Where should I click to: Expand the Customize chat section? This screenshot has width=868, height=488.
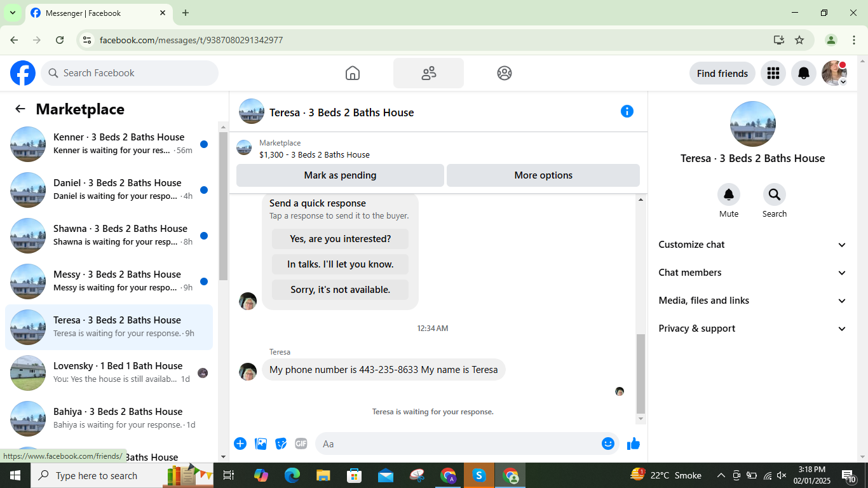pos(752,245)
